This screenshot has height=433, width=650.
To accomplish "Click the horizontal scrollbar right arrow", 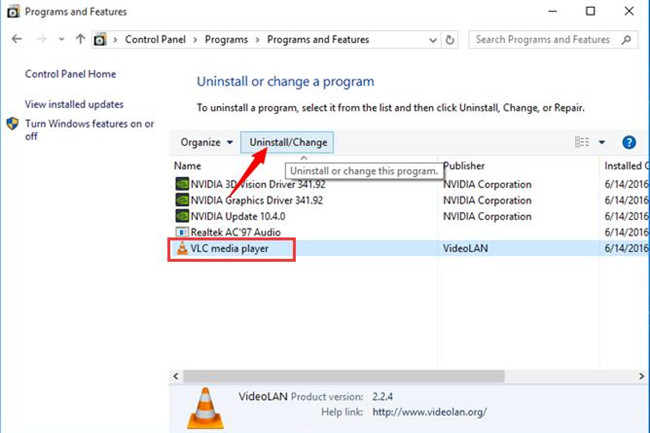I will point(641,376).
